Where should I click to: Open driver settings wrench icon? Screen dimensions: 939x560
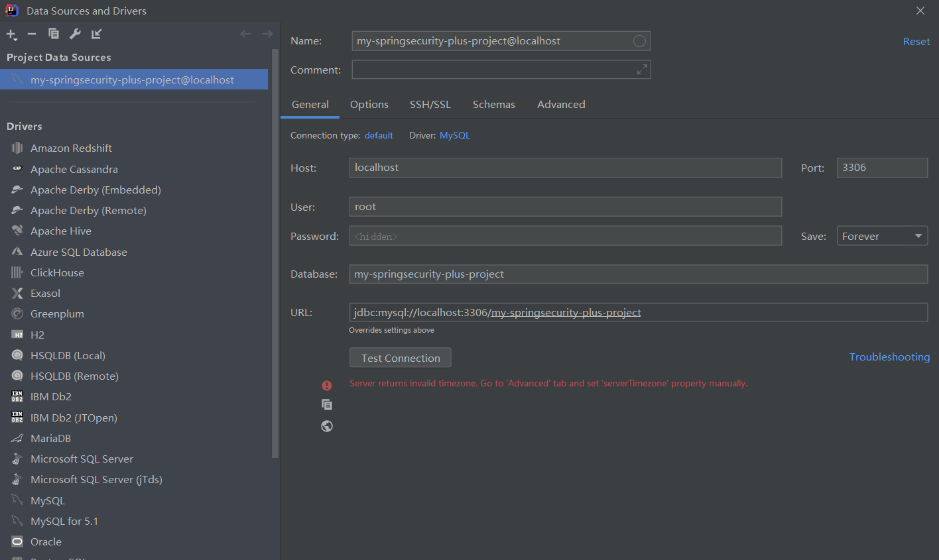pyautogui.click(x=75, y=34)
